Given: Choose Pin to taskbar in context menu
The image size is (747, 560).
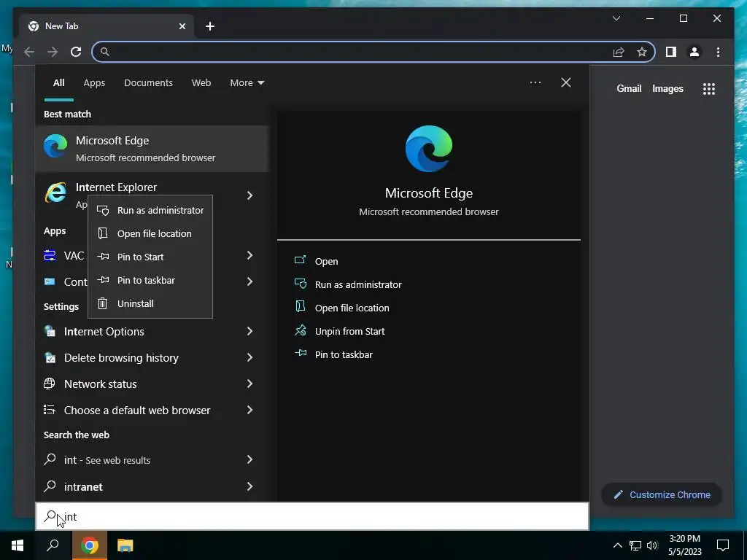Looking at the screenshot, I should 150,280.
